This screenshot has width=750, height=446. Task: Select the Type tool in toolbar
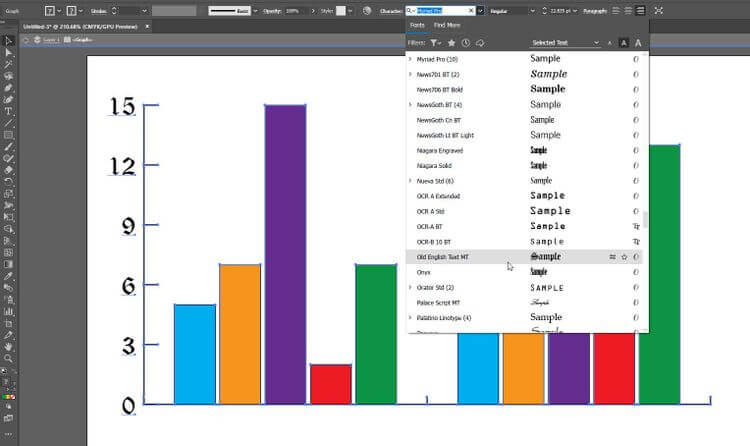(9, 111)
